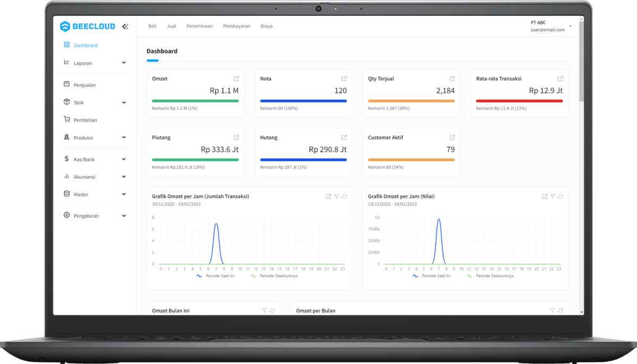Refresh the Omzet per Jam Nilai chart
This screenshot has width=637, height=364.
click(x=560, y=196)
